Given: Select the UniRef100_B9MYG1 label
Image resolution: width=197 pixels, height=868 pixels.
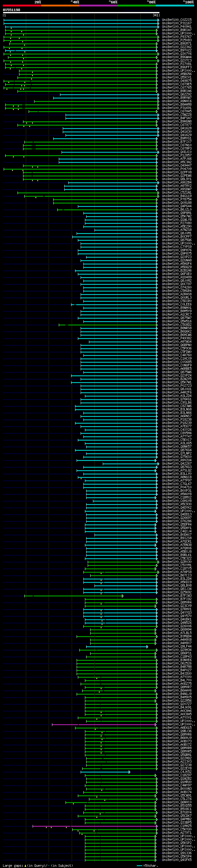Looking at the screenshot, I should (177, 138).
